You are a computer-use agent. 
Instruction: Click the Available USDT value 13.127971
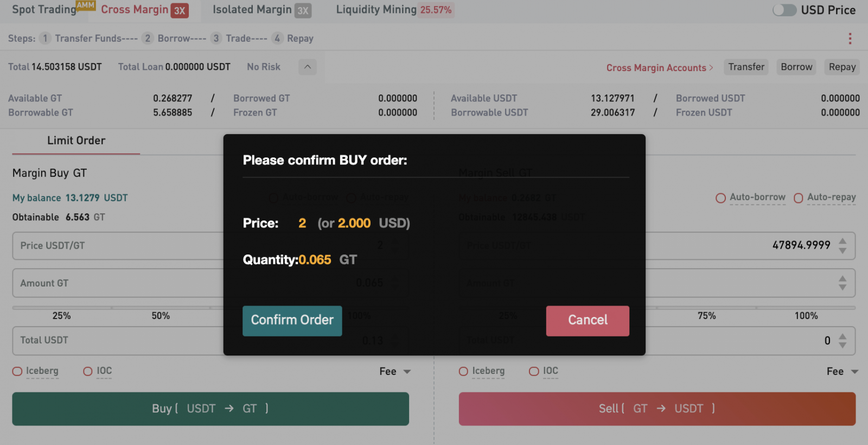612,98
